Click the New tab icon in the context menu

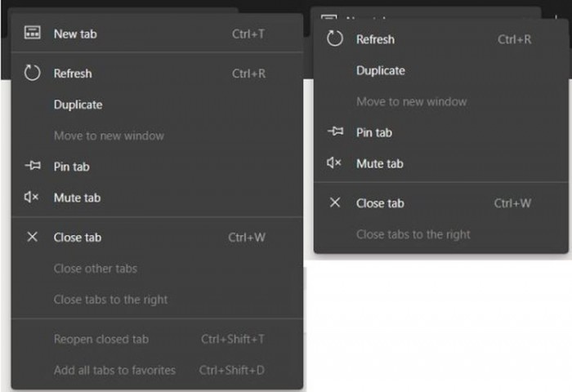pyautogui.click(x=33, y=33)
